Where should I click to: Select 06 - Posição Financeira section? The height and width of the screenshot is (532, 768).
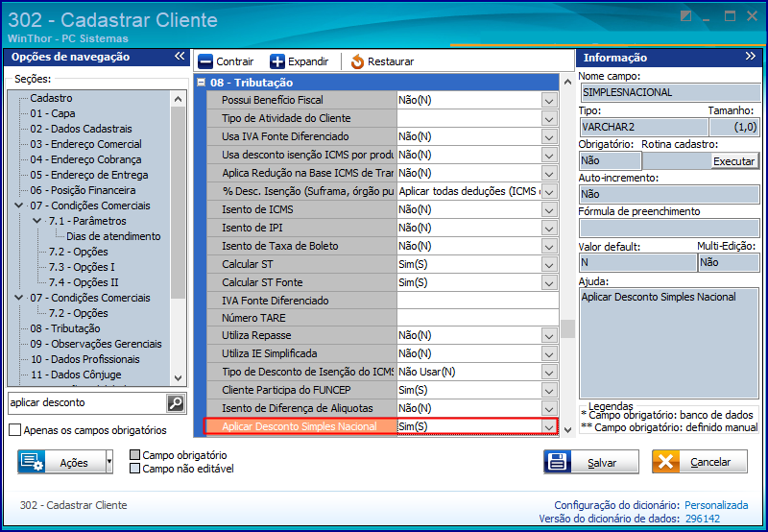(x=83, y=190)
